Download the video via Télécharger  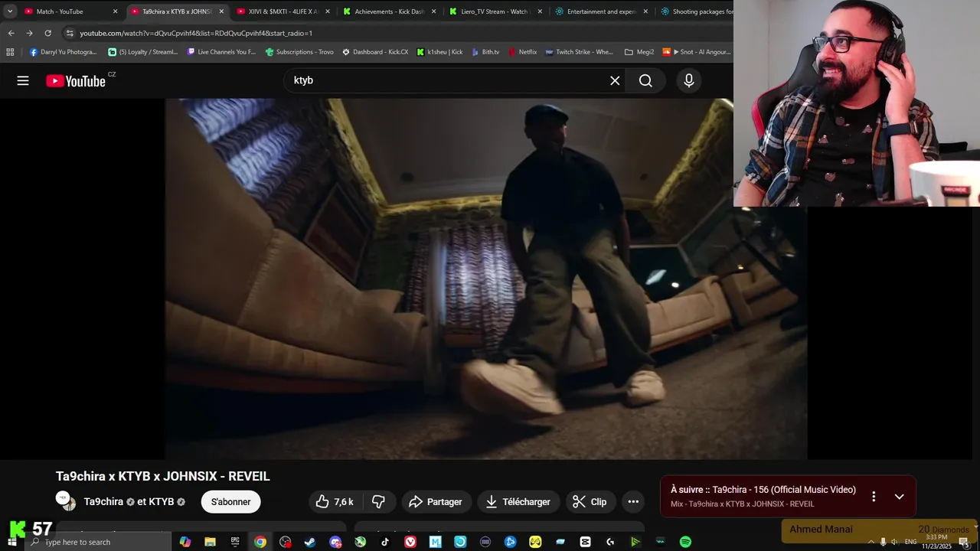pos(518,502)
